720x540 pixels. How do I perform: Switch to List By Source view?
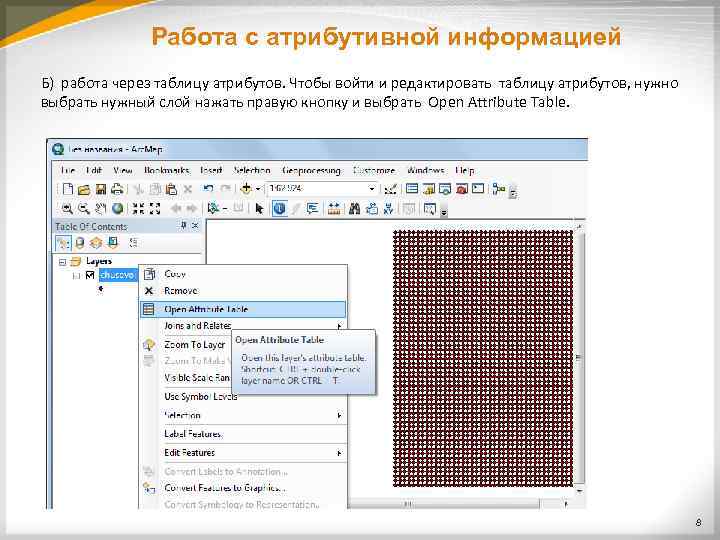[79, 242]
